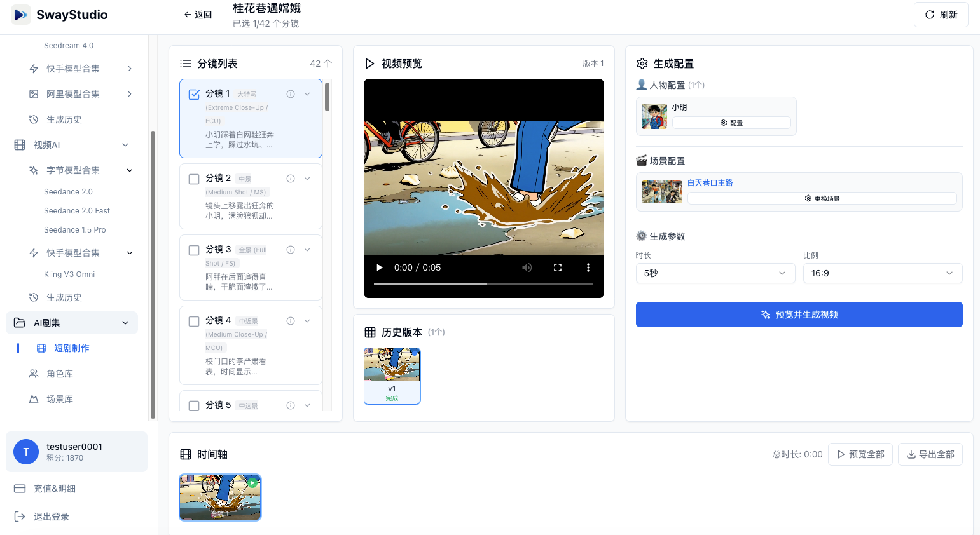
Task: Open the info icon for 分镜 1
Action: [291, 94]
